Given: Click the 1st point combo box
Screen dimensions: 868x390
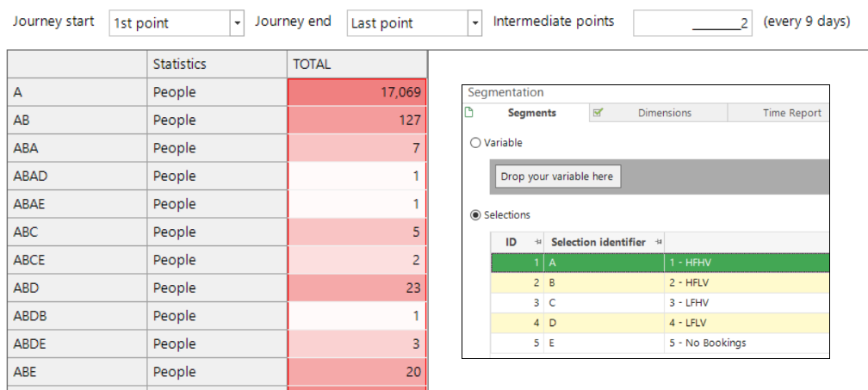Looking at the screenshot, I should (x=177, y=23).
